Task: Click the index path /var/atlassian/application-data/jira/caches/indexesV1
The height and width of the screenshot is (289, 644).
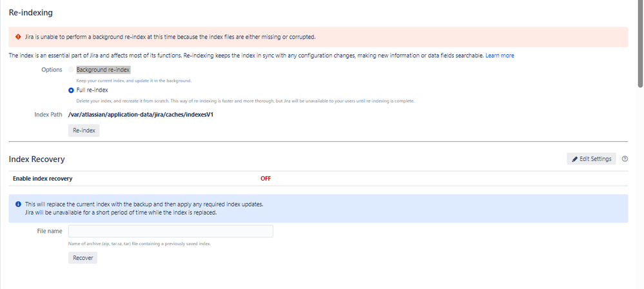Action: click(x=141, y=115)
